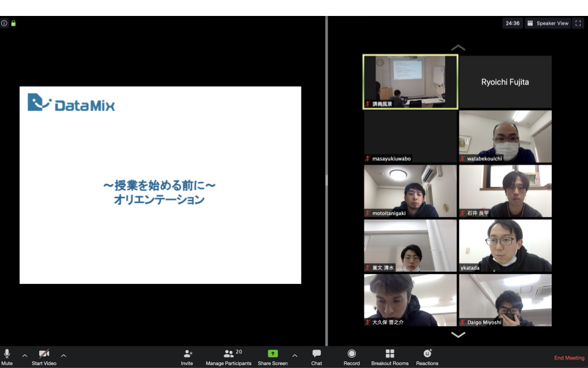
Task: Open the Chat panel
Action: point(317,357)
